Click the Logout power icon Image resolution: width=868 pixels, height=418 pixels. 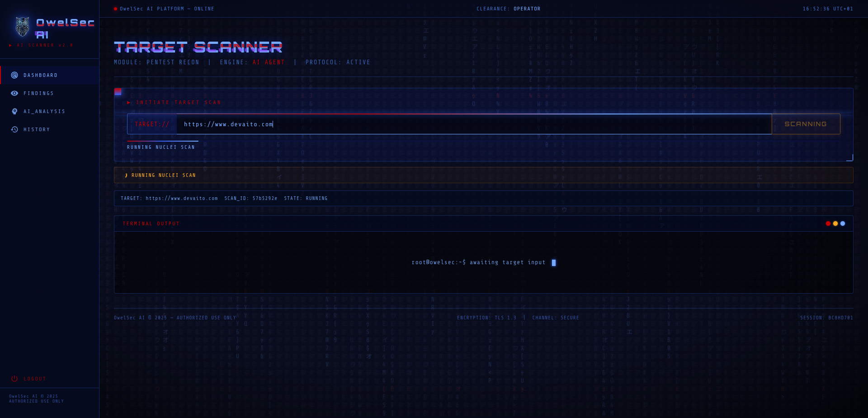coord(14,379)
